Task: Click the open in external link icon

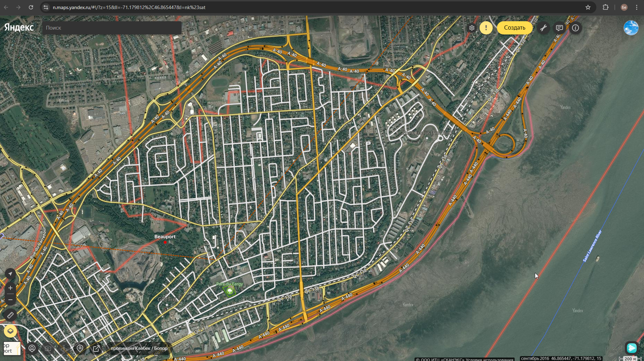Action: [96, 348]
